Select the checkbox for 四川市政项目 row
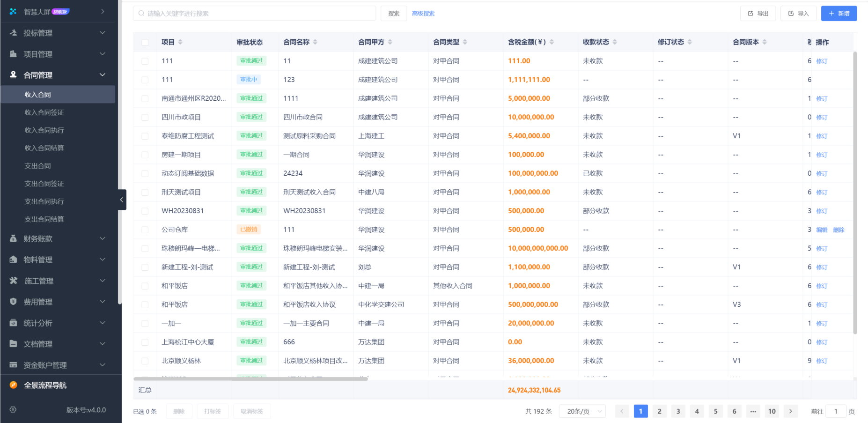 [x=145, y=117]
